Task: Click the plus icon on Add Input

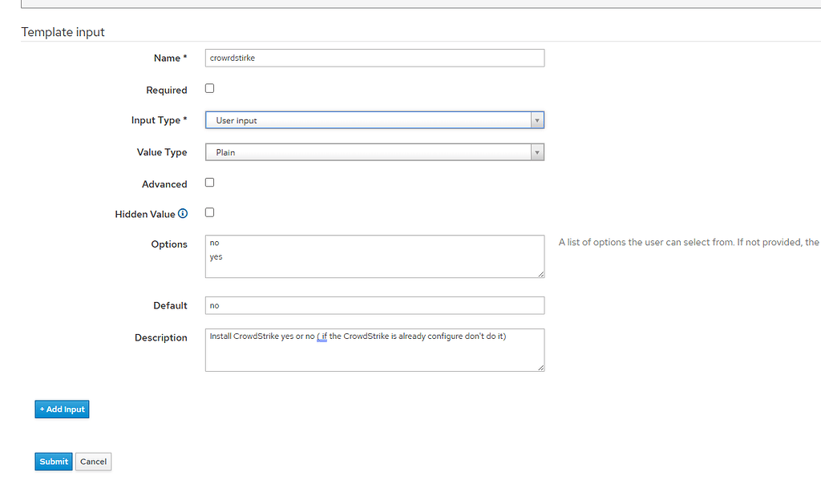Action: point(43,409)
